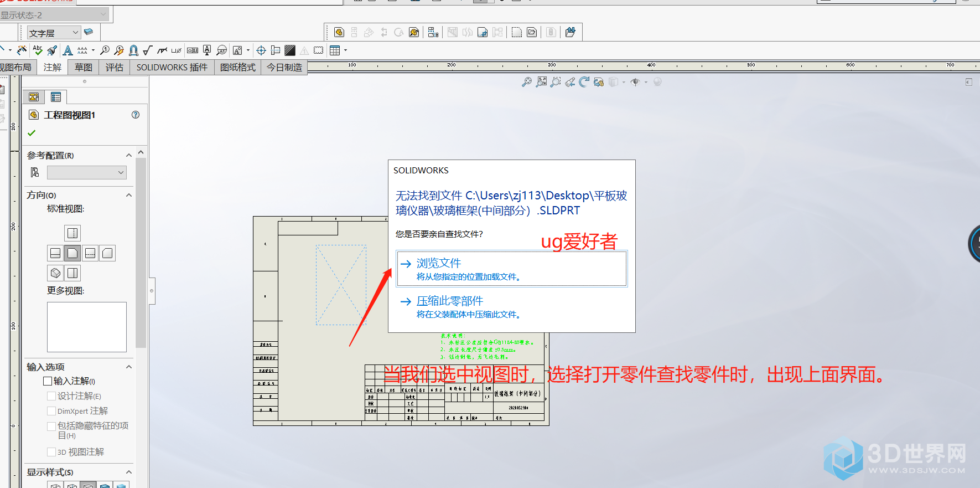Viewport: 980px width, 488px height.
Task: Click the Model View icon in drawing toolbar
Action: 339,32
